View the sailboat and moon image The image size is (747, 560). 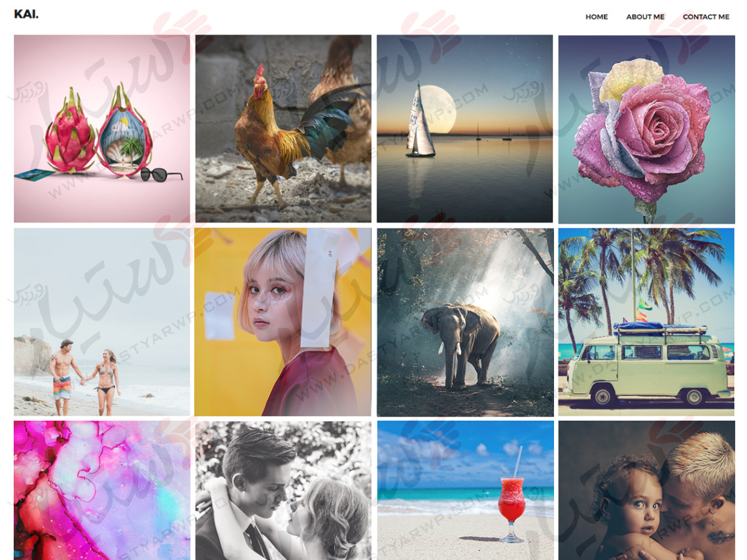[464, 129]
